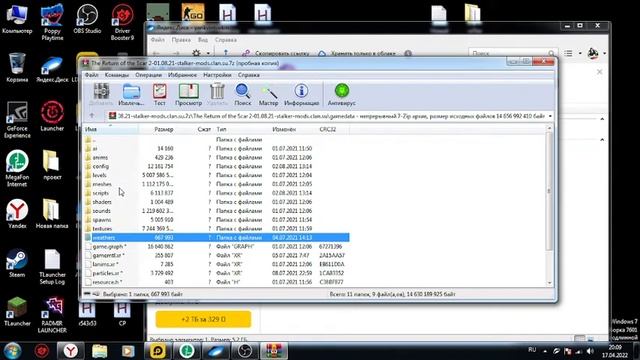This screenshot has height=360, width=640.
Task: Select the weathers folder row
Action: point(216,238)
